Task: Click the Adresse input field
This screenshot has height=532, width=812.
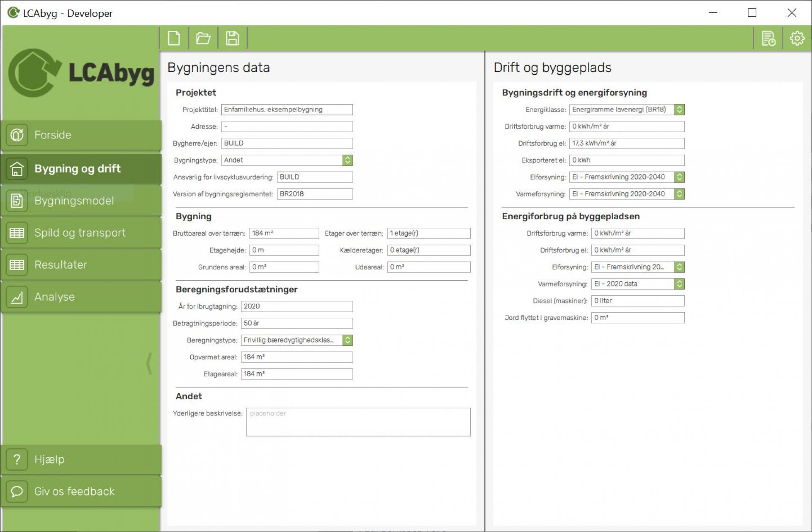Action: (287, 126)
